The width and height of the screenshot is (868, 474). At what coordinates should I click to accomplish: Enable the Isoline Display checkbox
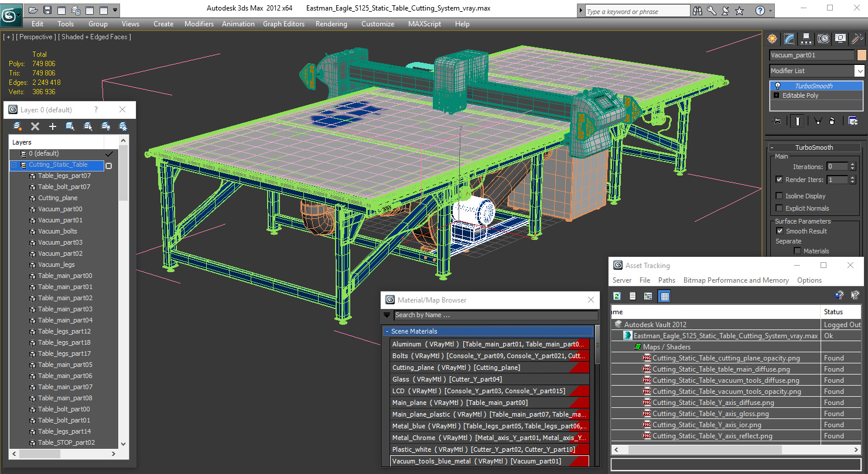[x=779, y=196]
